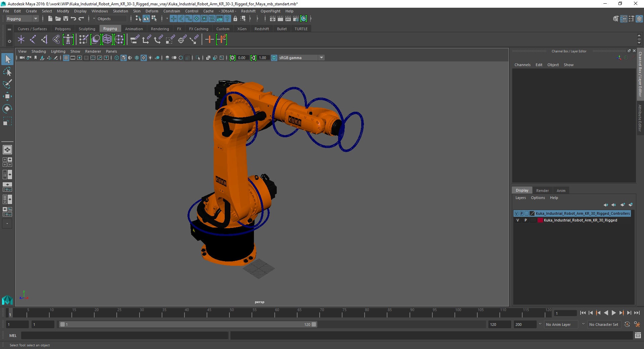Open the Render Settings icon
The width and height of the screenshot is (644, 349).
[x=296, y=19]
